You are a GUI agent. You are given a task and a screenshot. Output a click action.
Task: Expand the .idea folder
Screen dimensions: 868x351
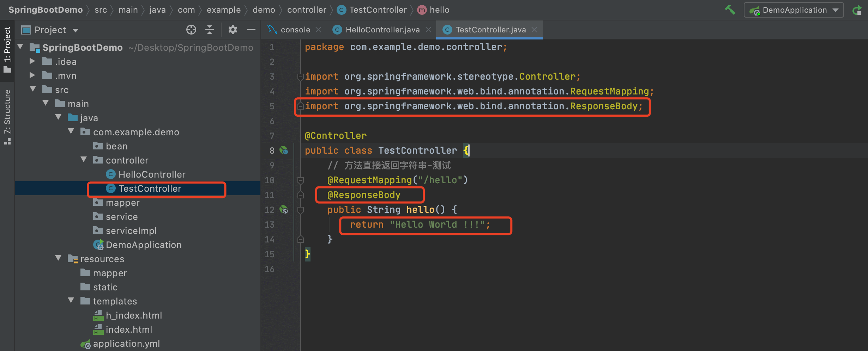pyautogui.click(x=32, y=61)
